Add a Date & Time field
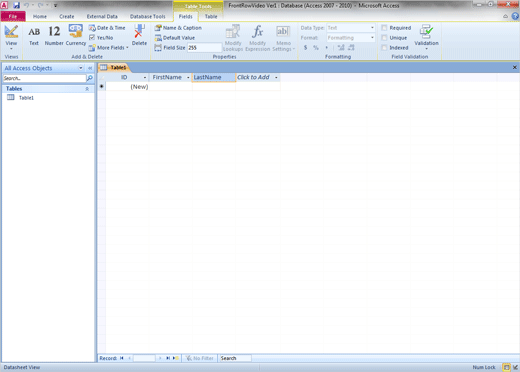Screen dimensions: 520x372 click(107, 28)
